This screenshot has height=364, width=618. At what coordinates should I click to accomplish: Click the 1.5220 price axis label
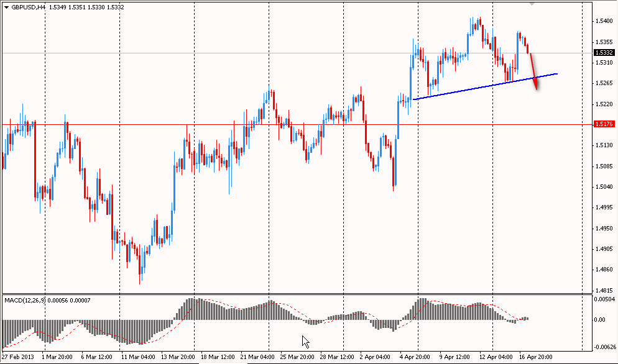click(604, 104)
